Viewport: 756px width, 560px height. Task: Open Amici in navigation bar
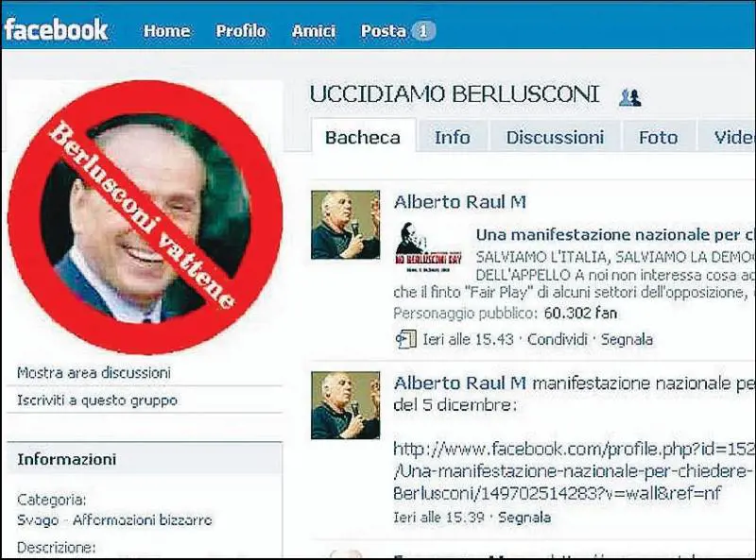pyautogui.click(x=314, y=31)
